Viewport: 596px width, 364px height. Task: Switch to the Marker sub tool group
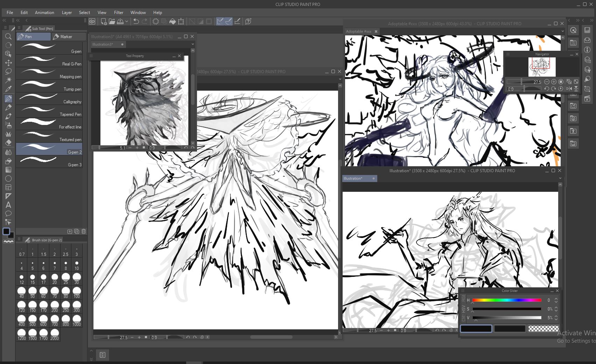(x=69, y=36)
